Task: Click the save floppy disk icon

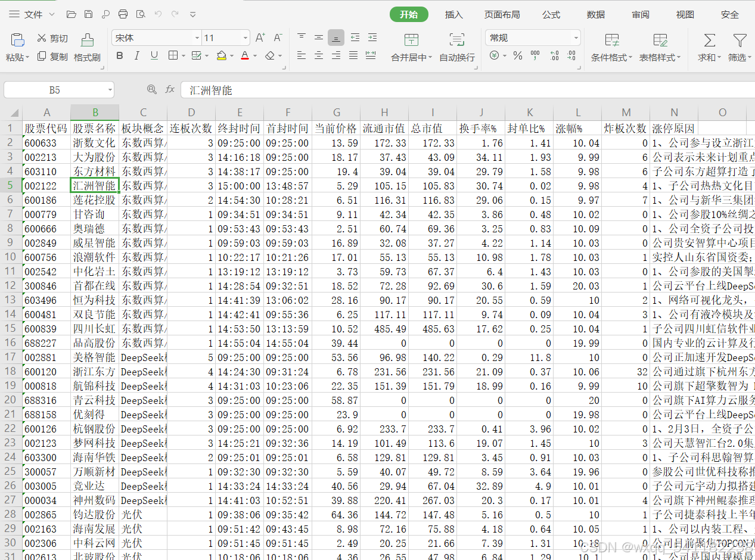Action: pos(88,14)
